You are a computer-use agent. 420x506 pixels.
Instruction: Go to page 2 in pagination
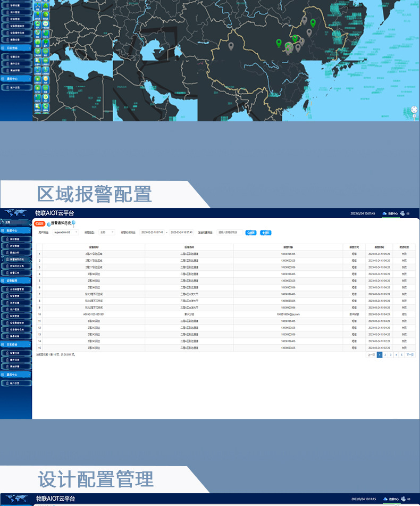385,354
